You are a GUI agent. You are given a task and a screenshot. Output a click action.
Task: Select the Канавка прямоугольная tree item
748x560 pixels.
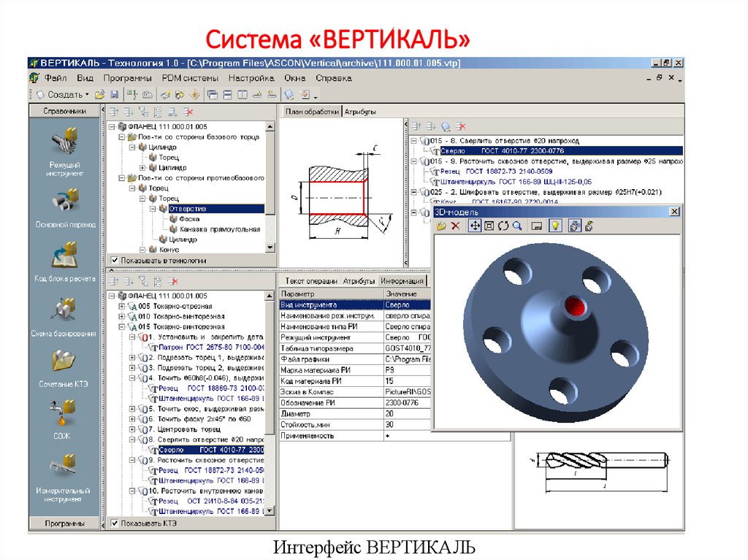[220, 229]
